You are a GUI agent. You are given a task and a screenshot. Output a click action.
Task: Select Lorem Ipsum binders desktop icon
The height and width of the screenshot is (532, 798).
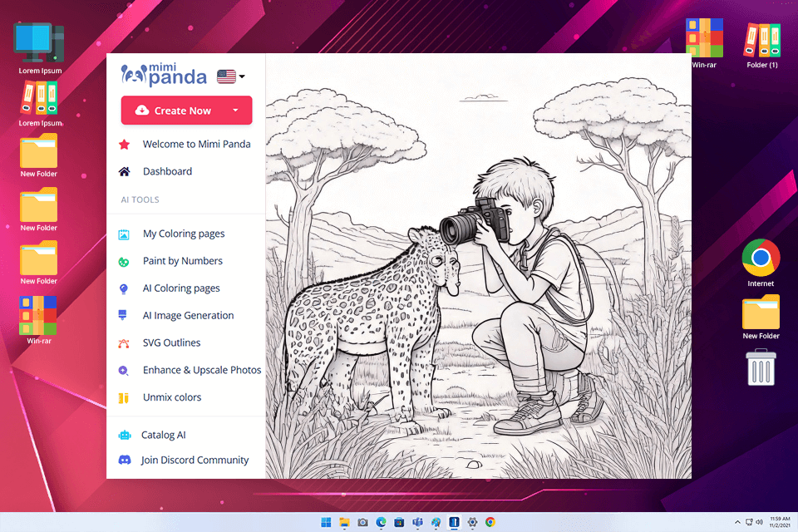(40, 105)
